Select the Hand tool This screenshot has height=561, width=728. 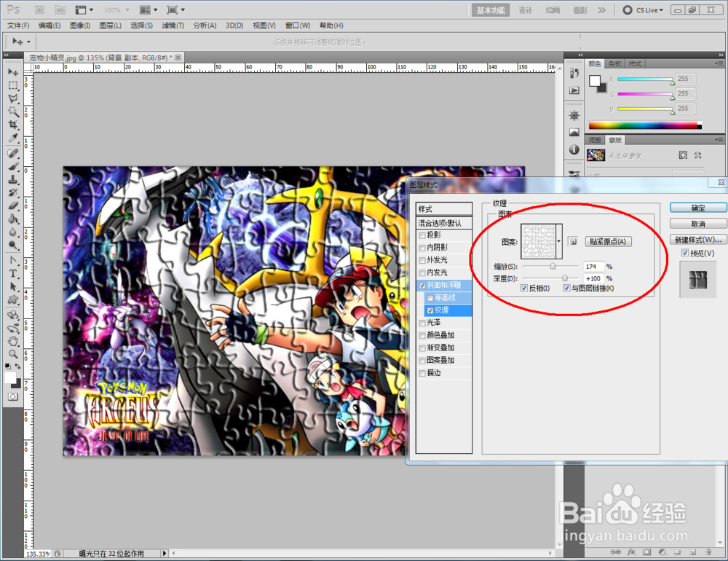click(x=13, y=341)
